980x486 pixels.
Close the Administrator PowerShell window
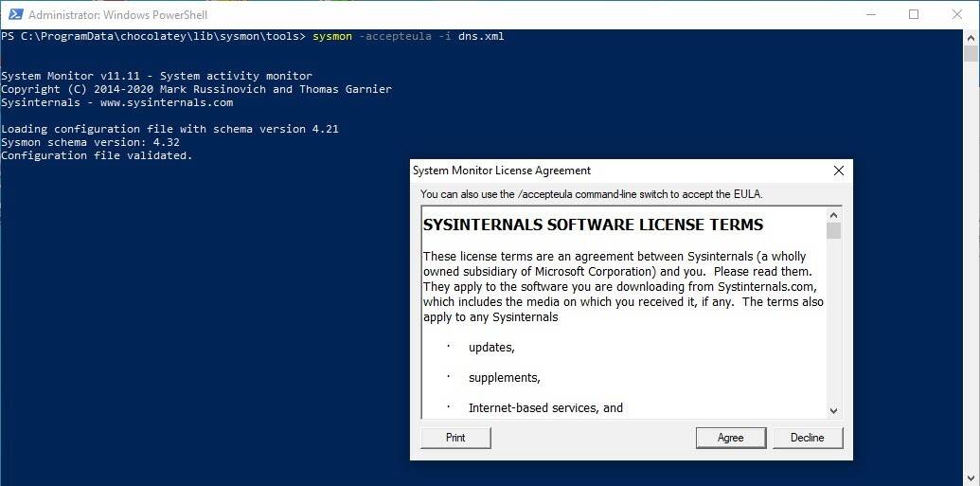tap(957, 14)
